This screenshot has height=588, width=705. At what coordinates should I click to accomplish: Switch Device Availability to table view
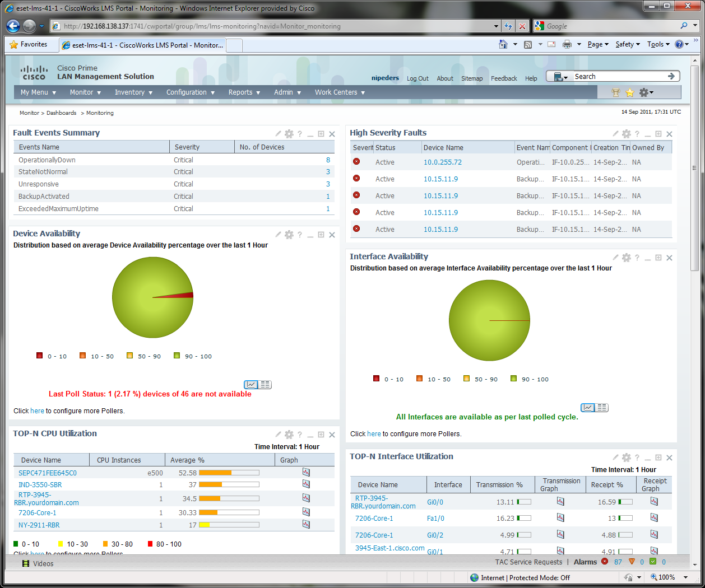265,385
